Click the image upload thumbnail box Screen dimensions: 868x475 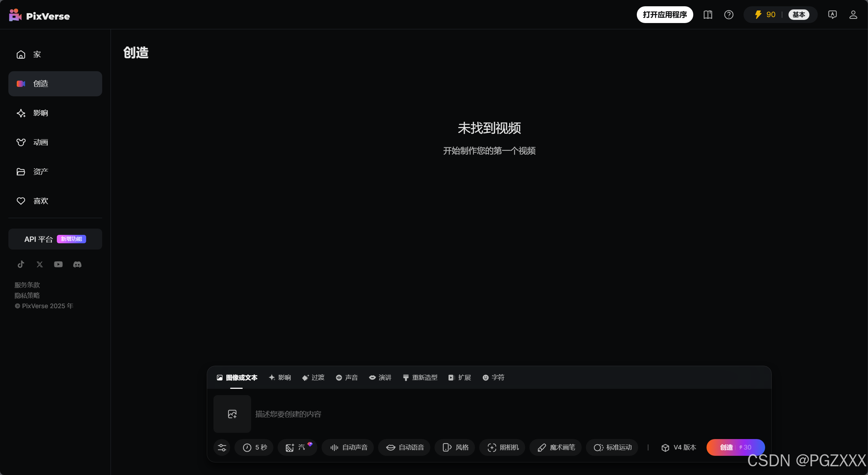pyautogui.click(x=232, y=414)
